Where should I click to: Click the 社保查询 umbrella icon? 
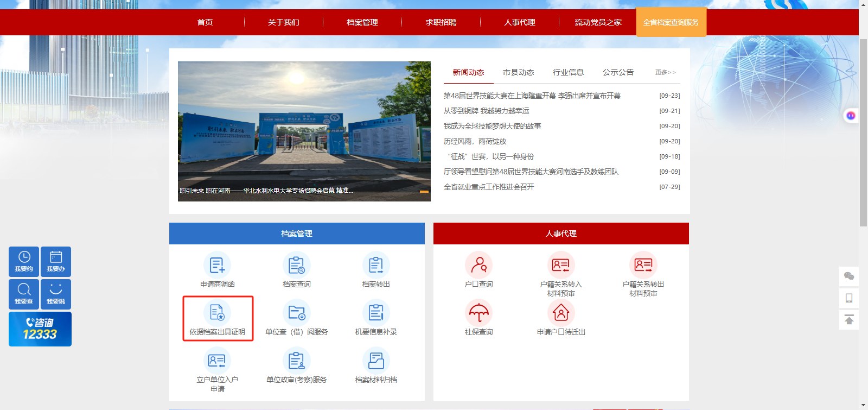coord(479,313)
